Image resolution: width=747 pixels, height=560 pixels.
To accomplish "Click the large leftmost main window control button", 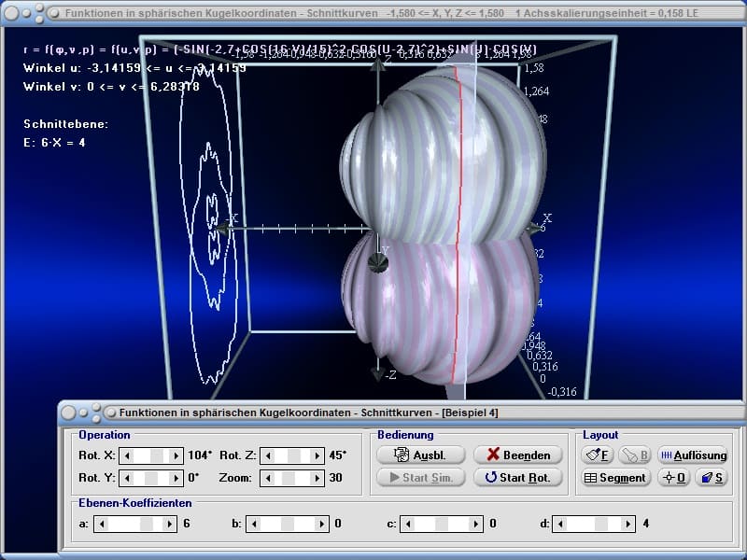I will pyautogui.click(x=11, y=13).
